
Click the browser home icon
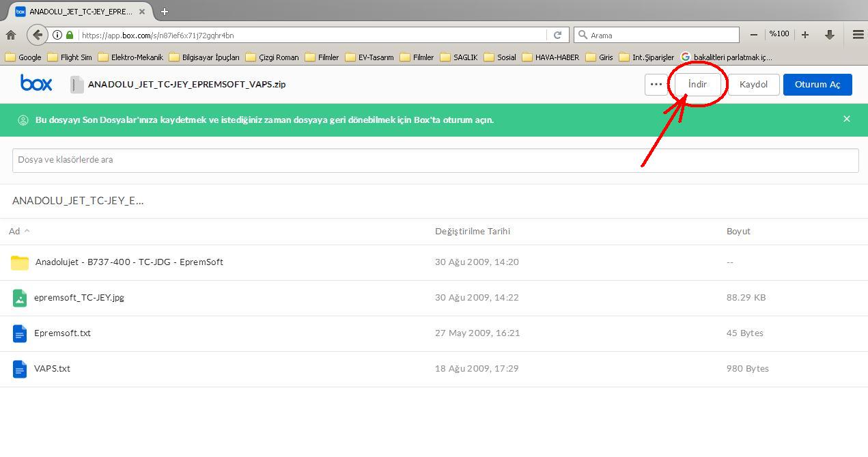point(11,35)
